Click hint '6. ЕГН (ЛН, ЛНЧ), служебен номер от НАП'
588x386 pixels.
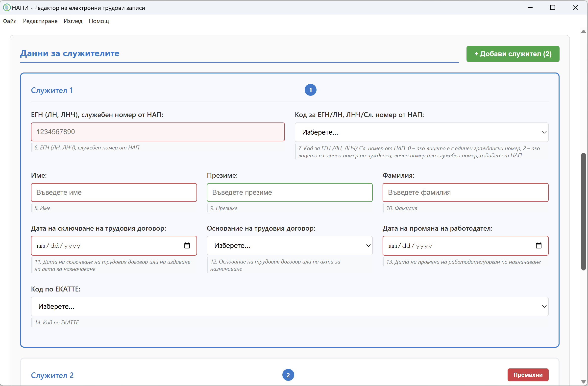click(87, 148)
